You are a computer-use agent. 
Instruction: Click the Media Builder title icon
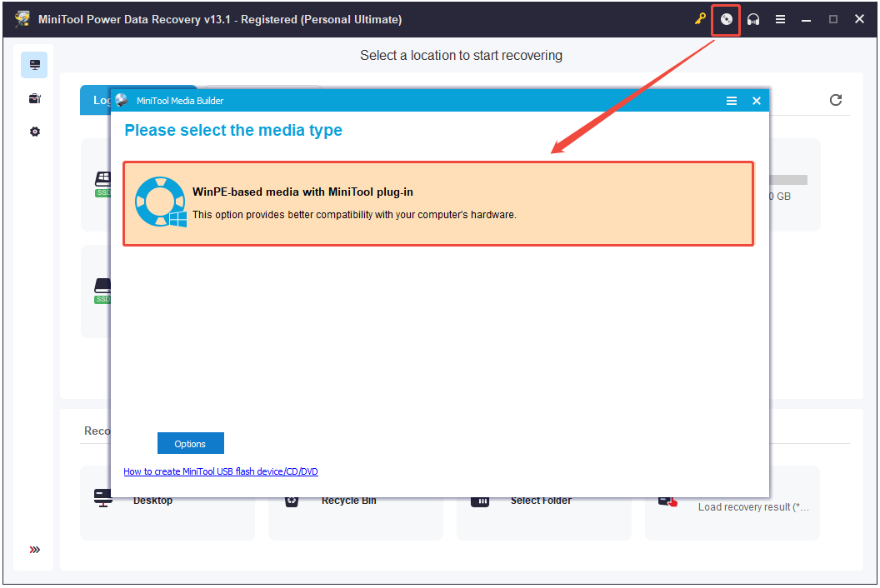click(x=122, y=101)
